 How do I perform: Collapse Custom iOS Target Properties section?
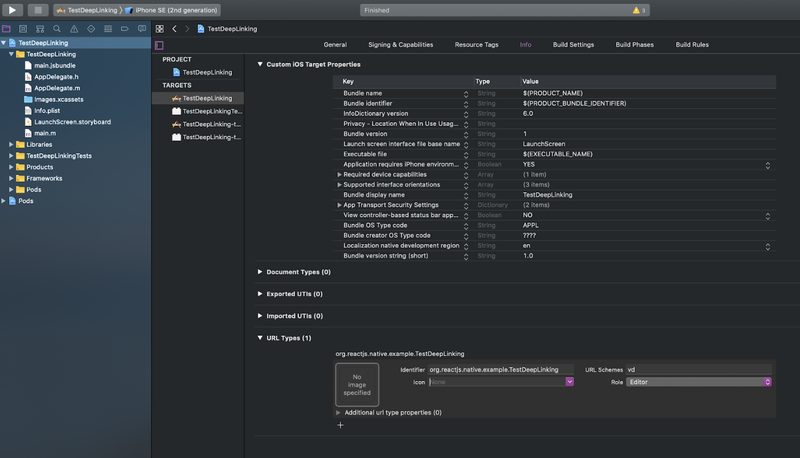click(260, 64)
